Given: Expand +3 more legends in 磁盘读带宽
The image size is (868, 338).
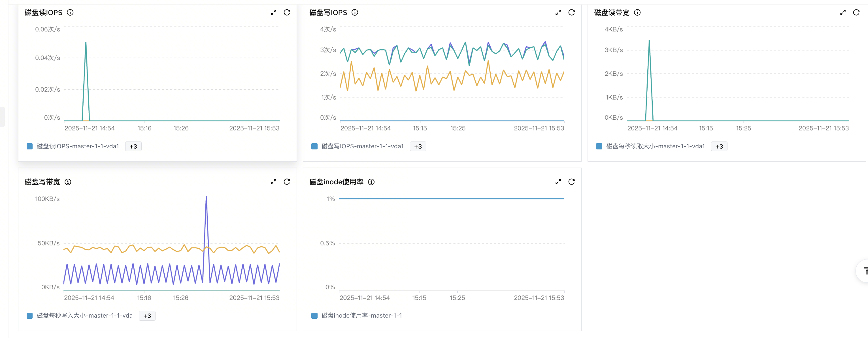Looking at the screenshot, I should pyautogui.click(x=719, y=146).
